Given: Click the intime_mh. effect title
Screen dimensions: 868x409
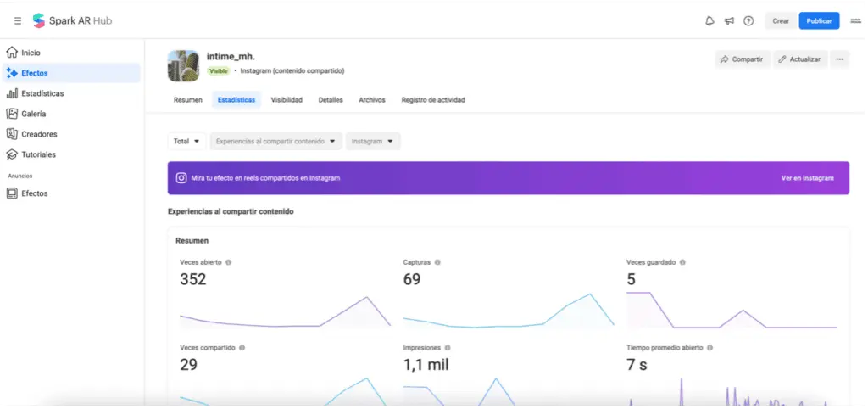Looking at the screenshot, I should 231,57.
